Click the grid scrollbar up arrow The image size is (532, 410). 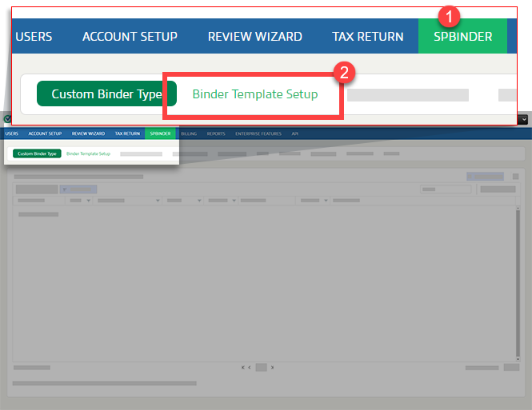(x=518, y=207)
